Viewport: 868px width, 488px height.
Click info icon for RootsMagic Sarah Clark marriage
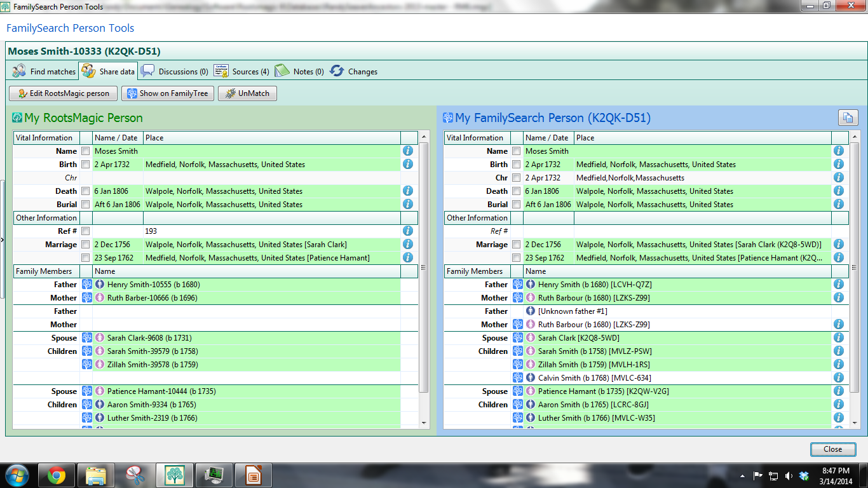(x=408, y=245)
